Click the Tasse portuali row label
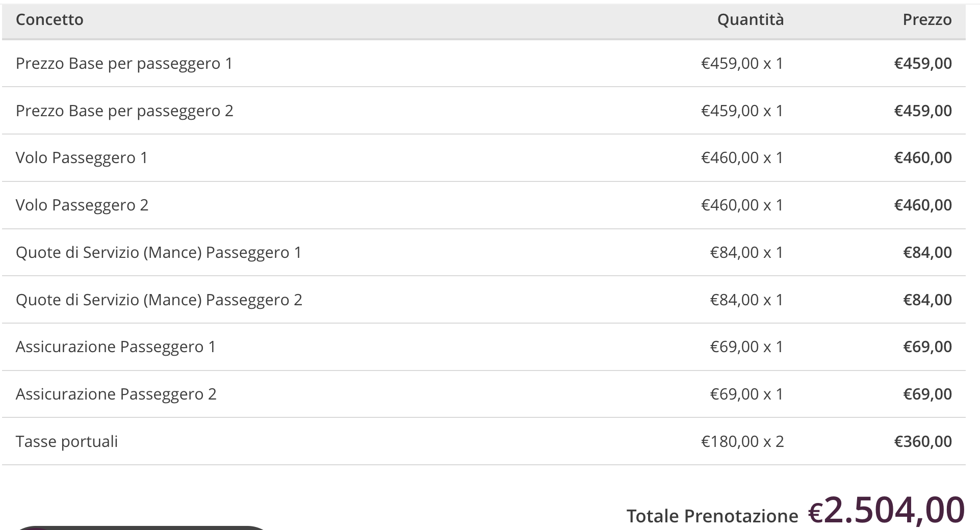Viewport: 980px width, 530px height. [67, 442]
